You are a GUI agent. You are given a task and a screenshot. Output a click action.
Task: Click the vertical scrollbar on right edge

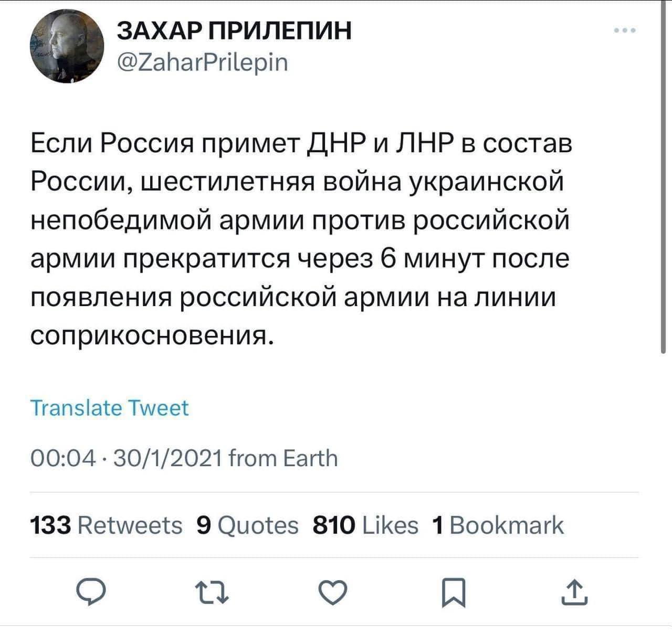click(663, 180)
